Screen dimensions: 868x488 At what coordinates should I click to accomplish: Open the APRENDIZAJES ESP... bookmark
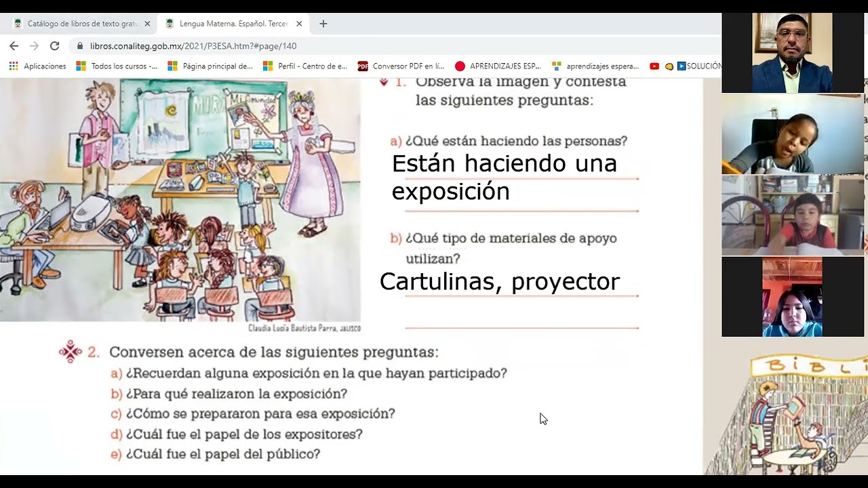498,66
